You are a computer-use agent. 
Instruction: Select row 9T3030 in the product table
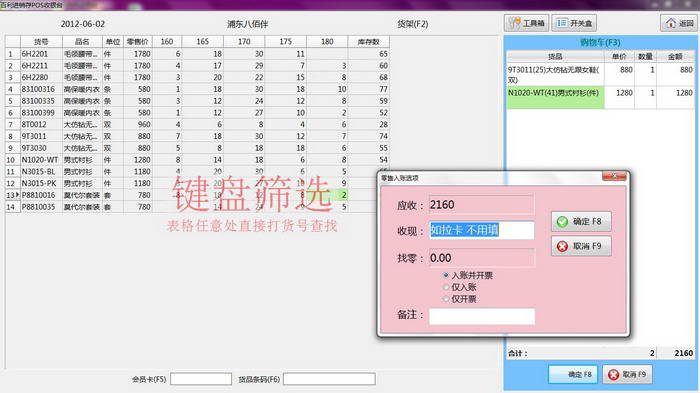[197, 148]
